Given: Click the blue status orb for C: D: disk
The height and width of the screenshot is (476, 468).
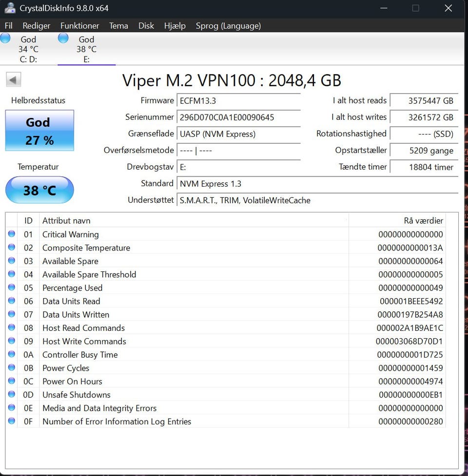Looking at the screenshot, I should (5, 38).
